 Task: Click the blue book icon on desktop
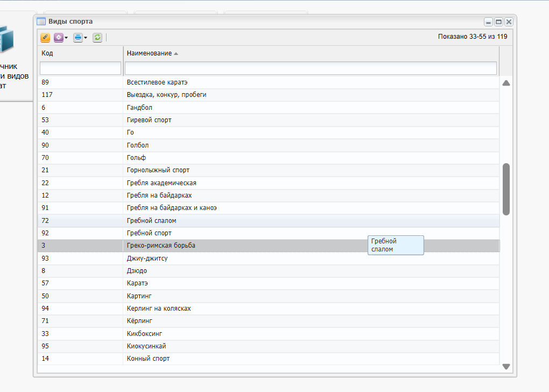tap(6, 39)
